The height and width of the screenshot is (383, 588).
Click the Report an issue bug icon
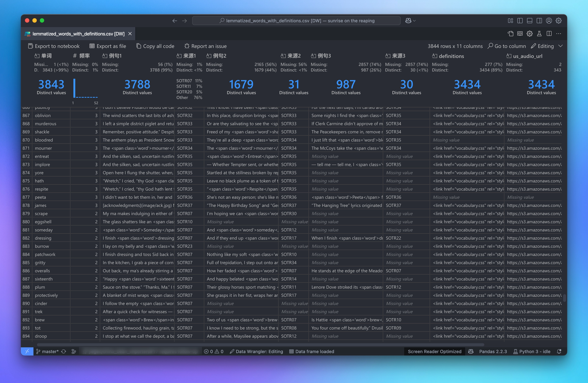coord(187,46)
